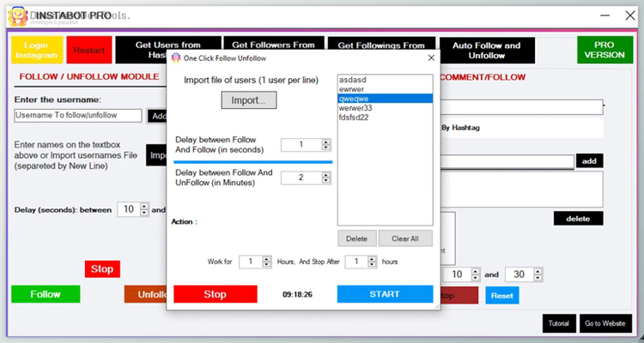Decrease Follow And Follow delay seconds
644x343 pixels.
tap(326, 147)
